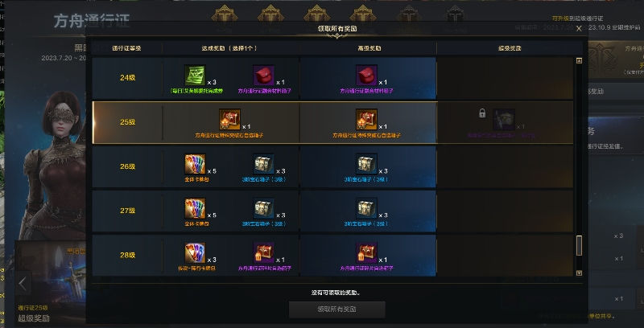Viewport: 644px width, 328px height.
Task: Click the tier 3 gem chest in level 26 premium rewards
Action: (366, 165)
